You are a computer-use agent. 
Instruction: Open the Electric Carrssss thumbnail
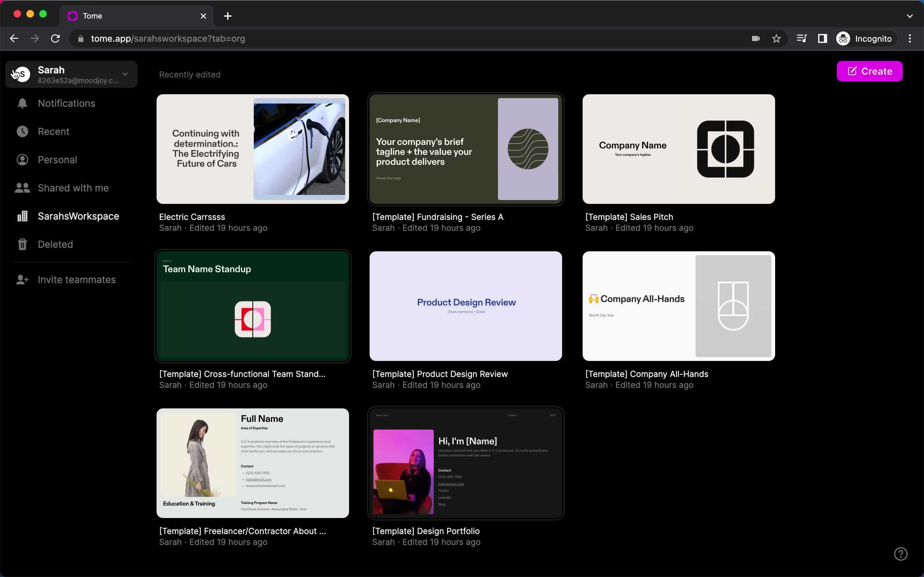pos(253,149)
